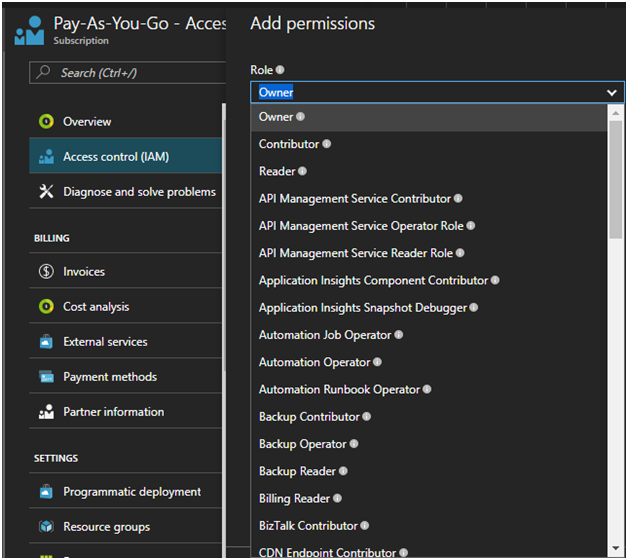This screenshot has width=628, height=560.
Task: Open Payment methods
Action: (x=125, y=377)
